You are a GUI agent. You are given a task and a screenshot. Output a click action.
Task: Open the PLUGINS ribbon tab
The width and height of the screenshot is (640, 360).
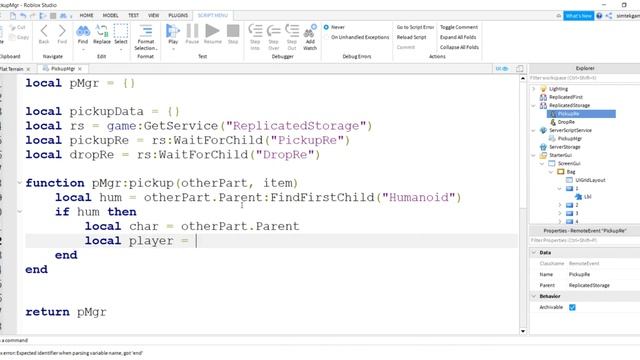coord(178,16)
